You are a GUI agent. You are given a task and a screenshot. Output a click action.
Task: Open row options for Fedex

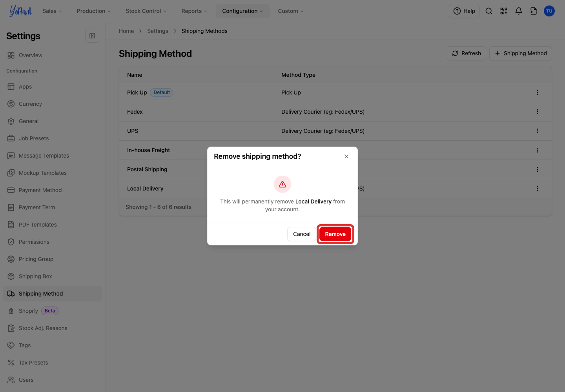(538, 112)
